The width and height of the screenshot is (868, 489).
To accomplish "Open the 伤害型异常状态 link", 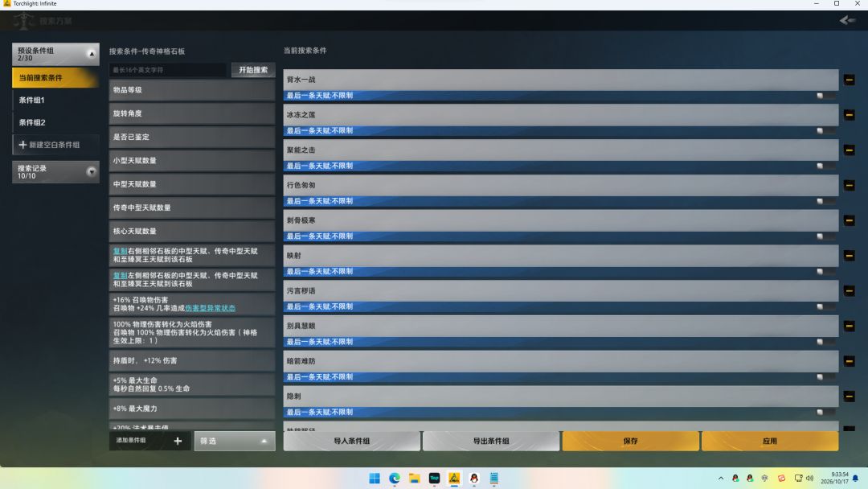I will [211, 308].
